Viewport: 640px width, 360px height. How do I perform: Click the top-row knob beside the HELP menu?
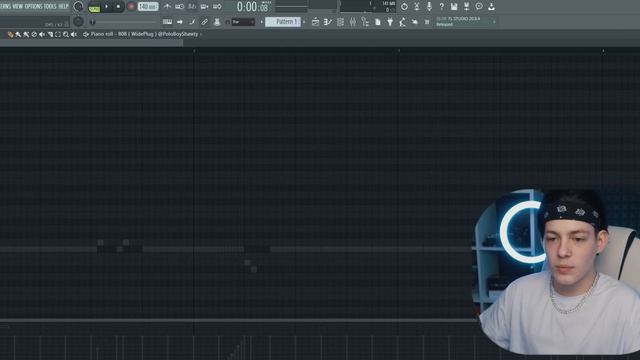(x=78, y=7)
